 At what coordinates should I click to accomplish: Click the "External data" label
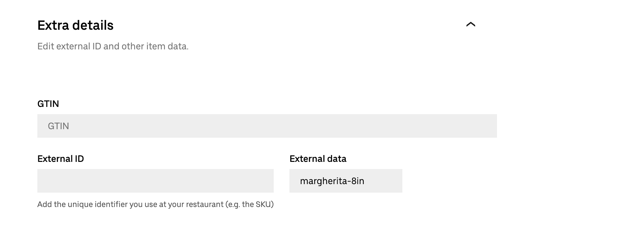pyautogui.click(x=318, y=159)
